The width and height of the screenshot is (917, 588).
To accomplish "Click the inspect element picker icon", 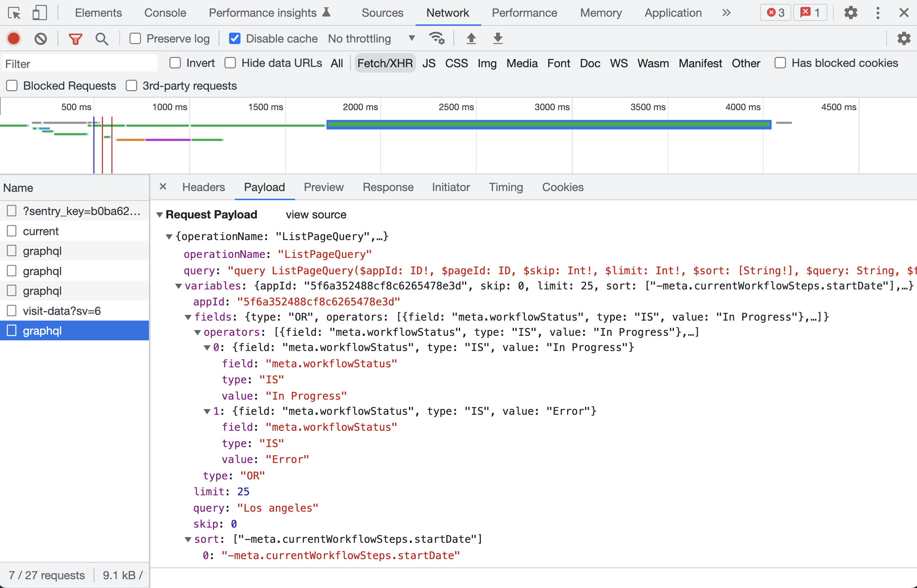I will (x=14, y=13).
